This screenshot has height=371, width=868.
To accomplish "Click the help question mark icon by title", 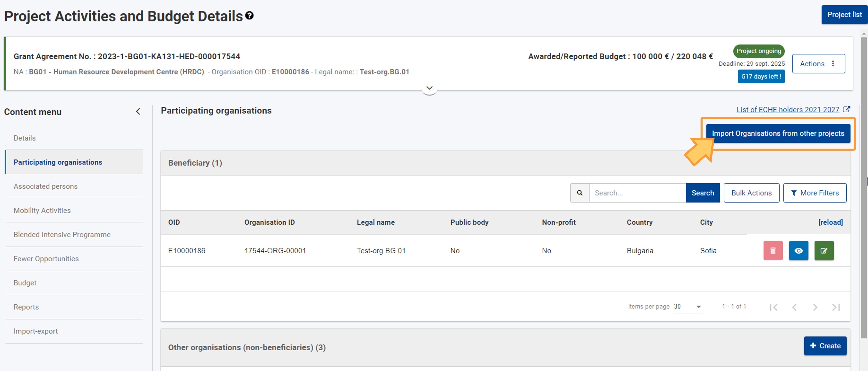I will pos(249,16).
